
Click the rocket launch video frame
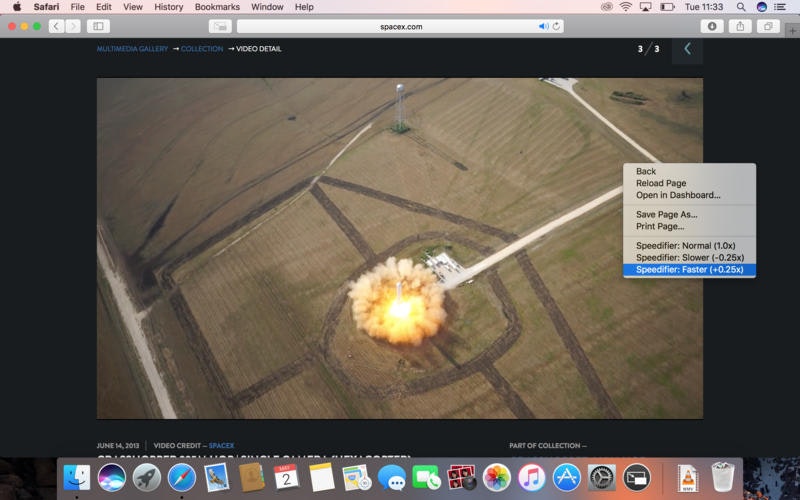pos(399,248)
